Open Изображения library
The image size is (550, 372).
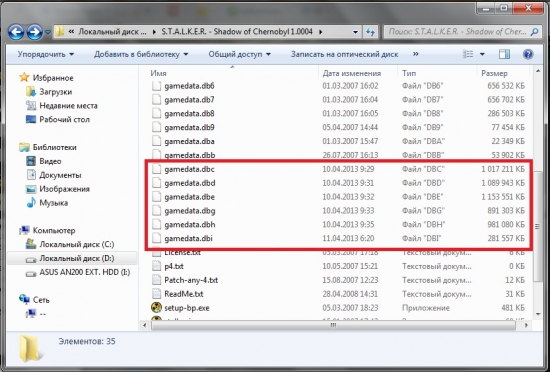click(x=58, y=189)
